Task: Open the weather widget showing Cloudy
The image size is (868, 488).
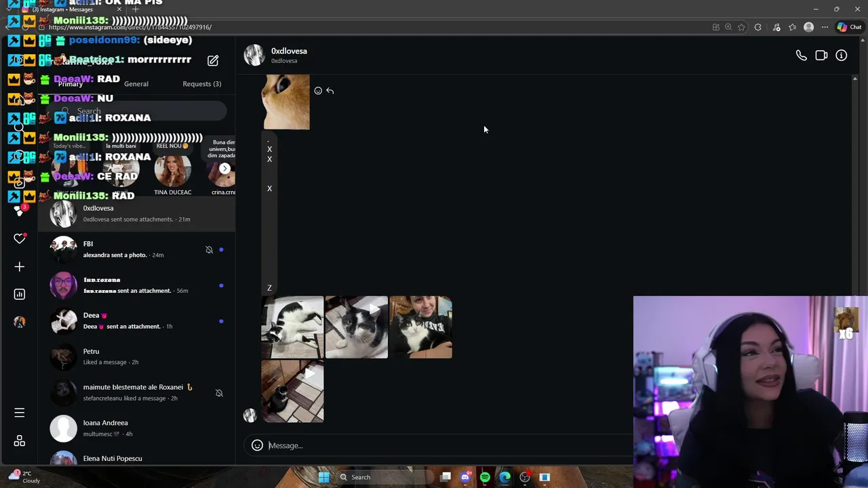Action: click(x=25, y=477)
